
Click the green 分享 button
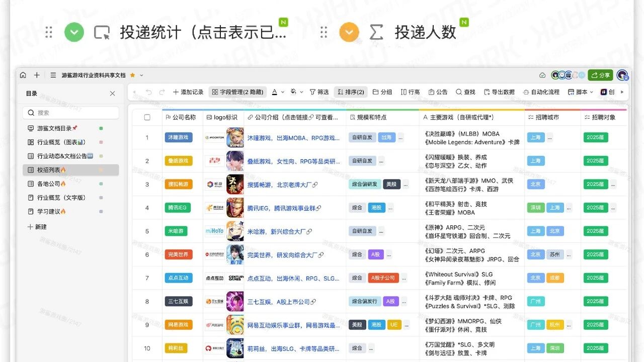600,75
